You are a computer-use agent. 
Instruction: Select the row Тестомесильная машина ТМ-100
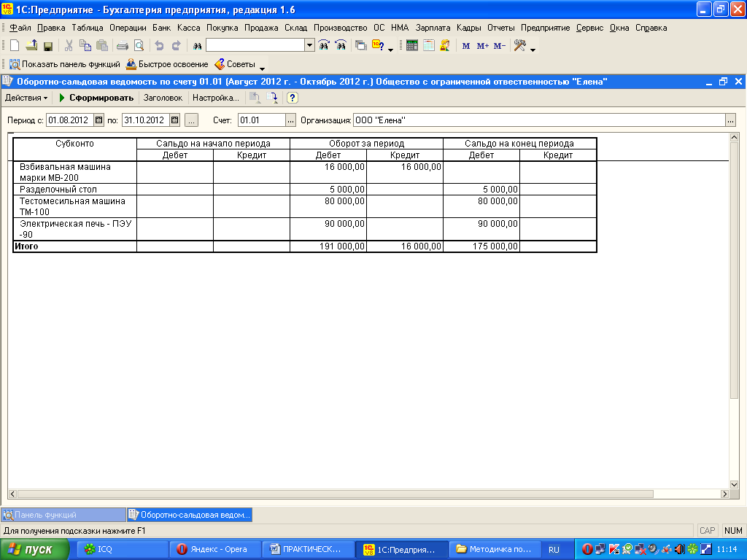click(304, 206)
